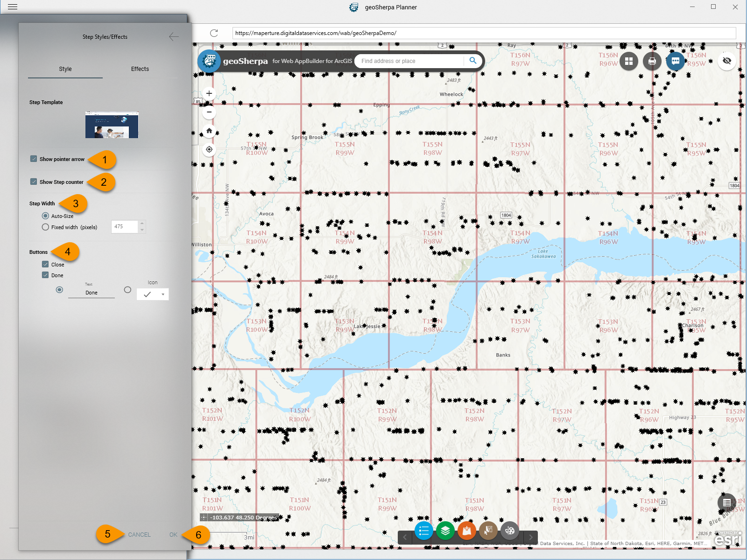Zoom out of the map

coord(209,112)
